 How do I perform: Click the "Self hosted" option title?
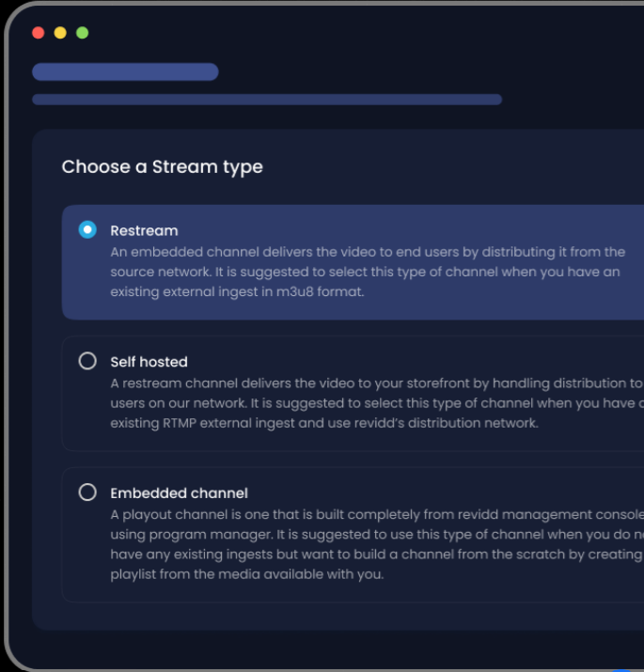(149, 362)
